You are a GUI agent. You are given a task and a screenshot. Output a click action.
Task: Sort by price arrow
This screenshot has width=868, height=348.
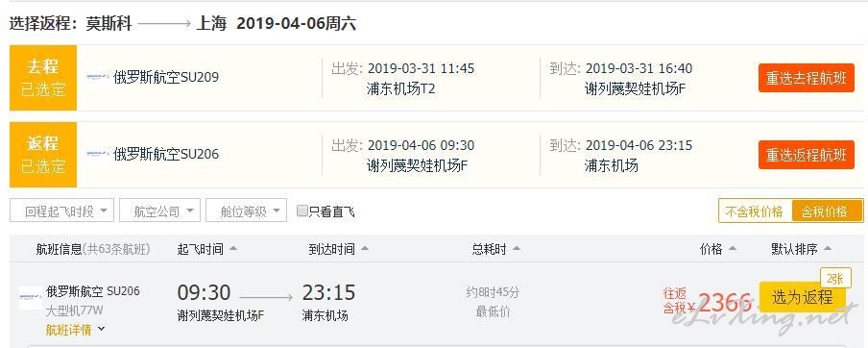coord(733,249)
